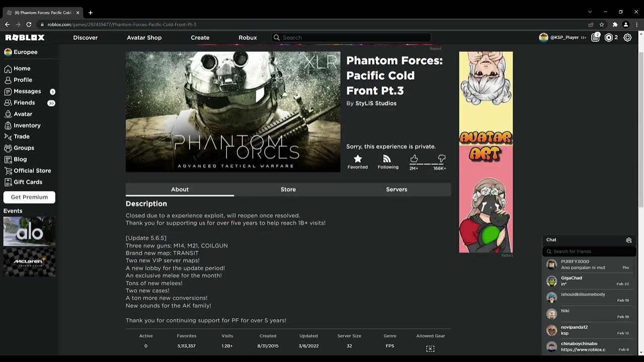Image resolution: width=644 pixels, height=362 pixels.
Task: Switch to the Store tab
Action: pyautogui.click(x=288, y=190)
